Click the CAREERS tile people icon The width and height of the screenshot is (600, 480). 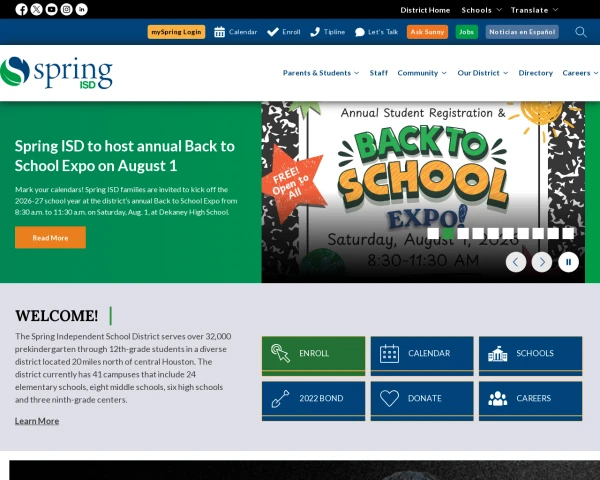497,398
